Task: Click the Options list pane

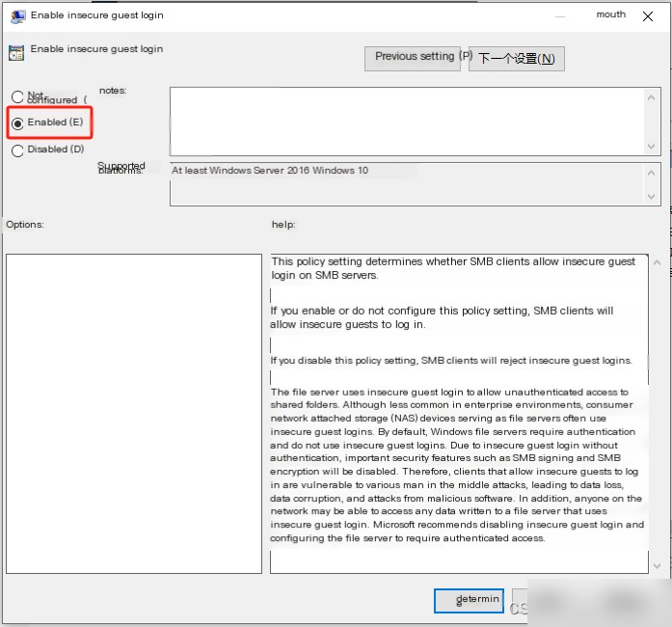Action: [134, 414]
